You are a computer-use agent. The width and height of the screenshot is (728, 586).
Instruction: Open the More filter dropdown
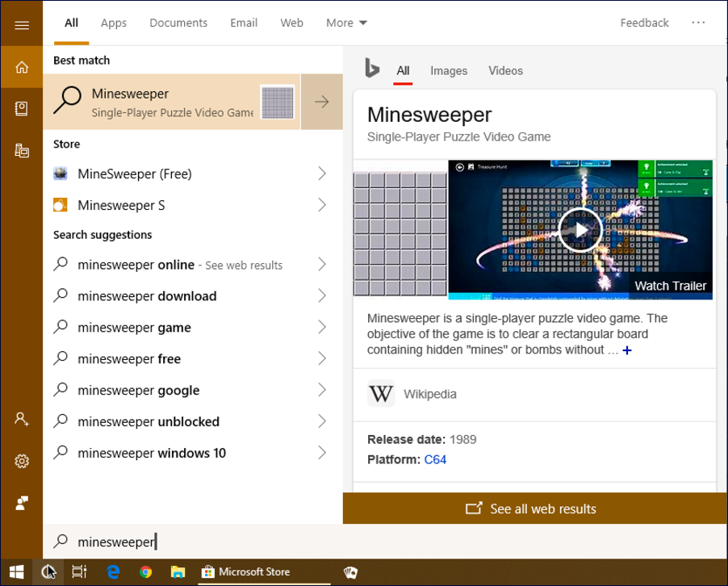346,23
